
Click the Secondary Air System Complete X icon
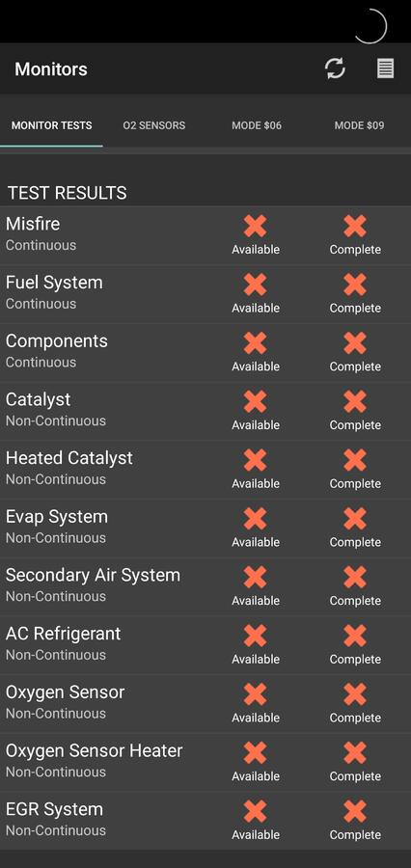[355, 578]
